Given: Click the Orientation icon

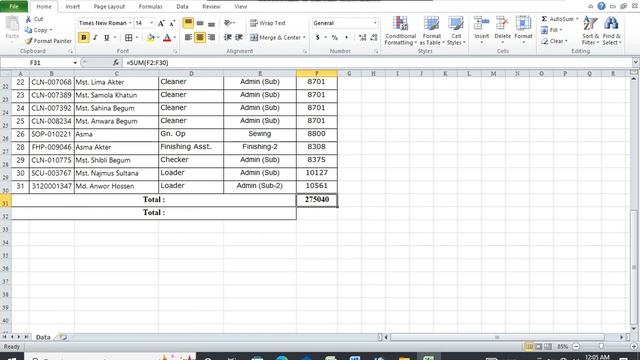Looking at the screenshot, I should click(x=228, y=23).
